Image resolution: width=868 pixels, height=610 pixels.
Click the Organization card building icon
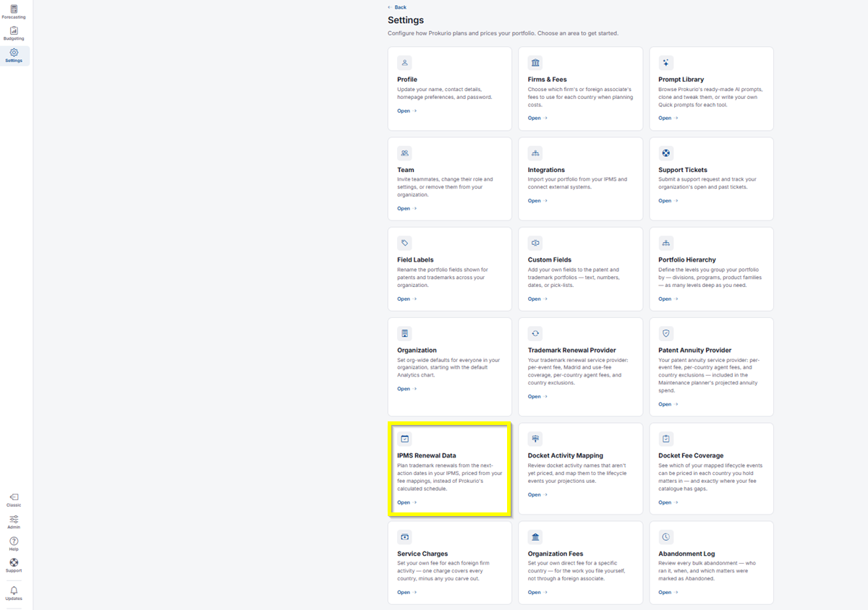(404, 333)
